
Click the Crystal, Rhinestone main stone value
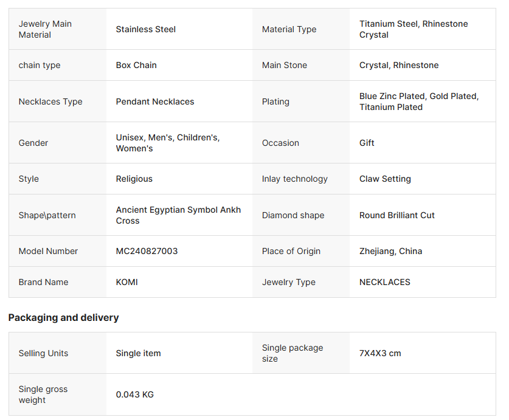399,65
